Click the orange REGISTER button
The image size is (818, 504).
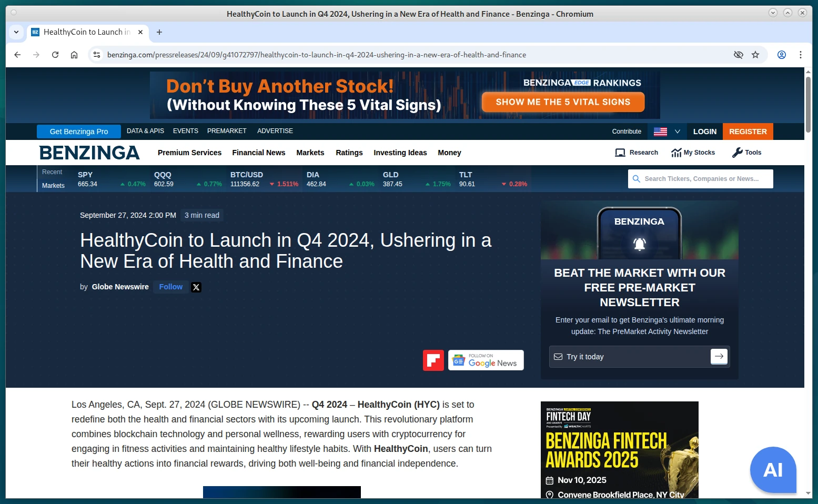pyautogui.click(x=748, y=132)
